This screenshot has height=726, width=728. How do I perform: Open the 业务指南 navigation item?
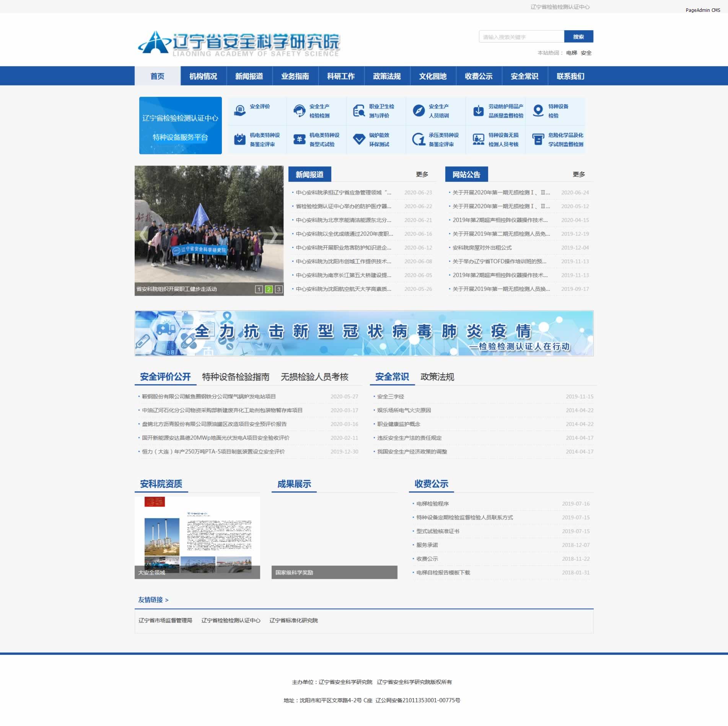pyautogui.click(x=295, y=76)
